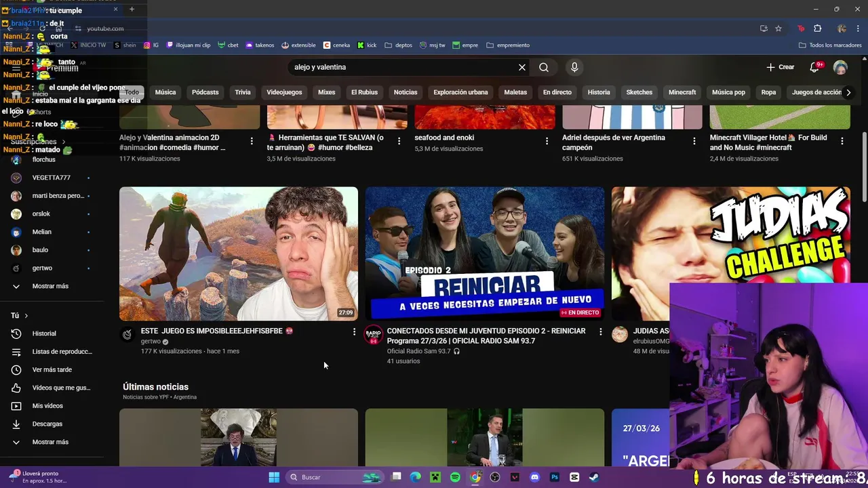Open options for ESTE JUEGO ES IMPOSIBLE video
Viewport: 868px width, 488px height.
354,331
